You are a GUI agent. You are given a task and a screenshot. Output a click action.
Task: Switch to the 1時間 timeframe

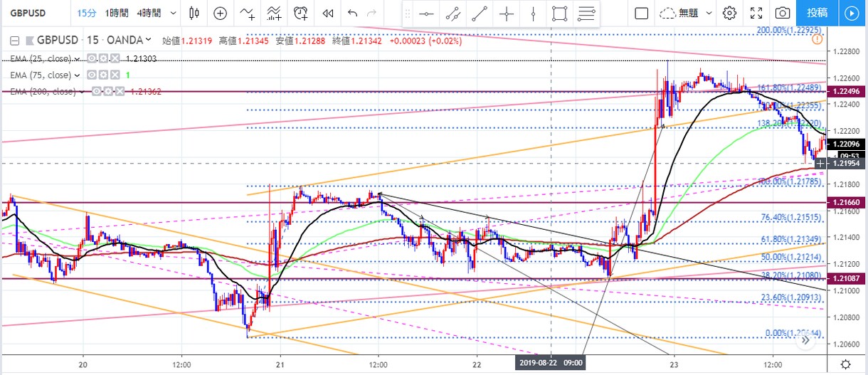point(117,13)
